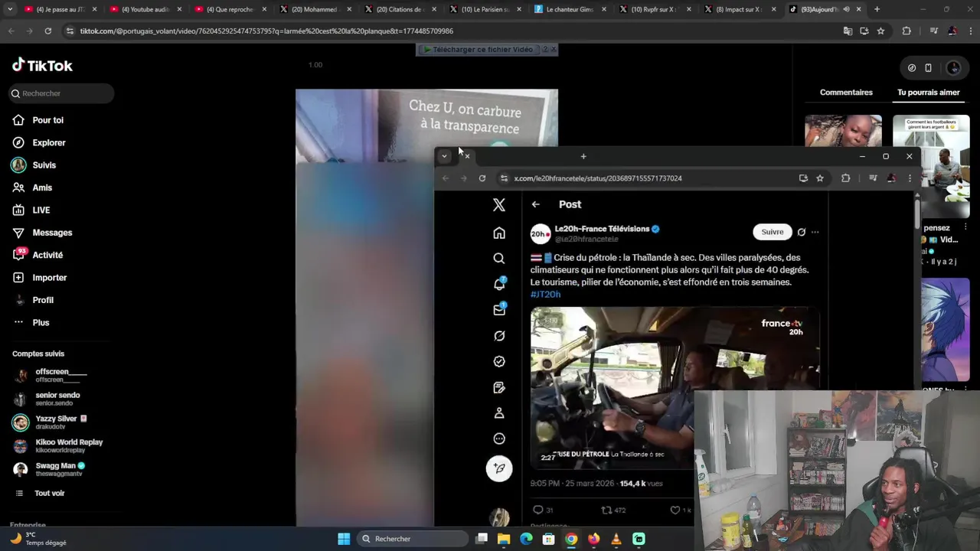Open senior sendo followed account
This screenshot has width=980, height=551.
(x=57, y=399)
